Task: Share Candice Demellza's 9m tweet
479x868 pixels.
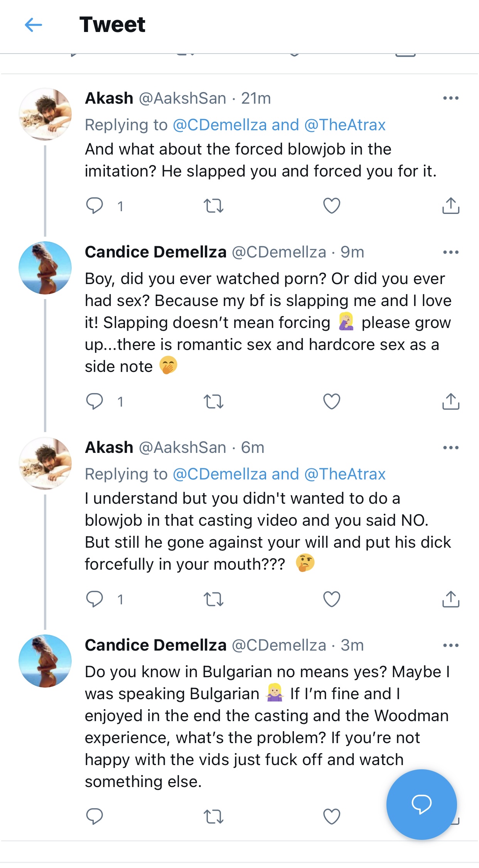Action: [x=450, y=402]
